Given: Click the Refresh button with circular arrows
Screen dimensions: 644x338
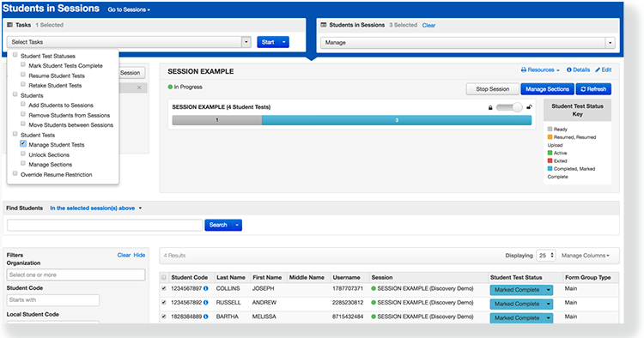Looking at the screenshot, I should coord(593,89).
